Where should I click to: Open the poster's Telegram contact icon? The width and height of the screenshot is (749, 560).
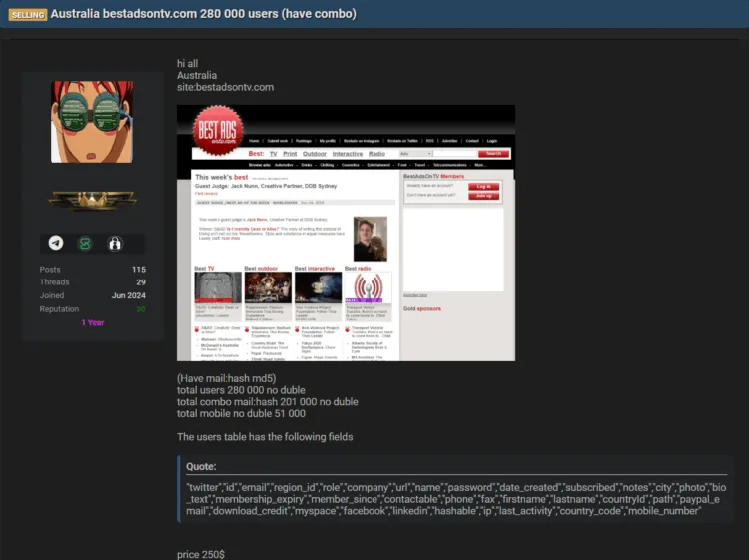click(56, 243)
